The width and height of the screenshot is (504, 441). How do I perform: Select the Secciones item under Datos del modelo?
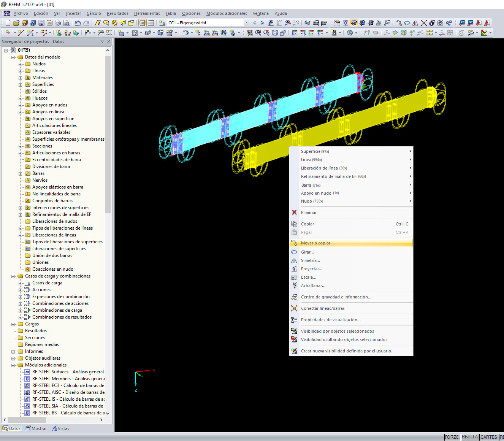click(x=42, y=146)
